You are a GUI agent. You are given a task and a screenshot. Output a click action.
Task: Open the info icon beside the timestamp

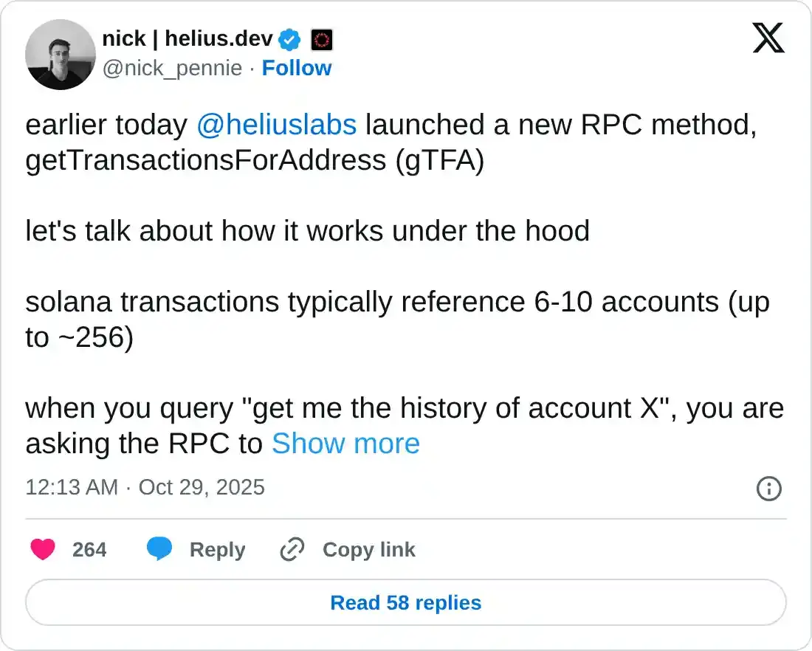click(x=768, y=489)
